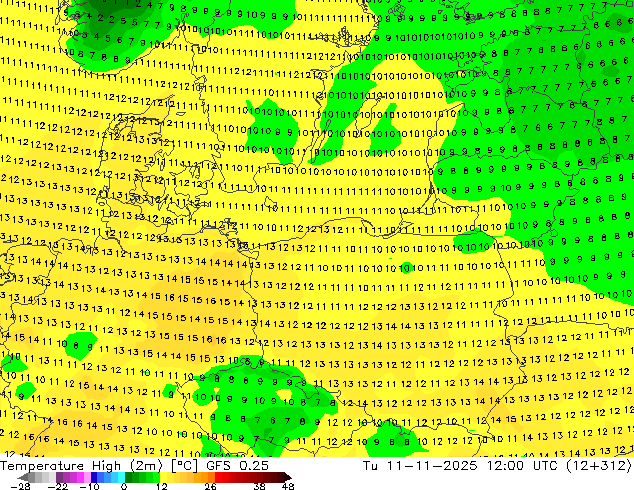Click the "Temperature High (2m) [°C]" title text

tap(99, 466)
